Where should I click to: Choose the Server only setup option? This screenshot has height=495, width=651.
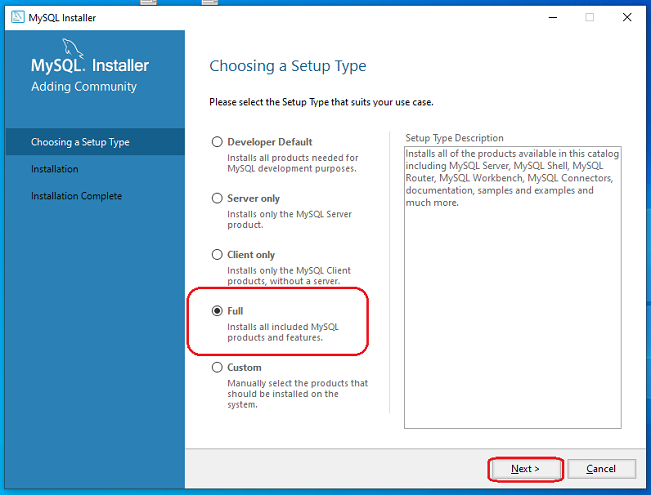coord(217,198)
